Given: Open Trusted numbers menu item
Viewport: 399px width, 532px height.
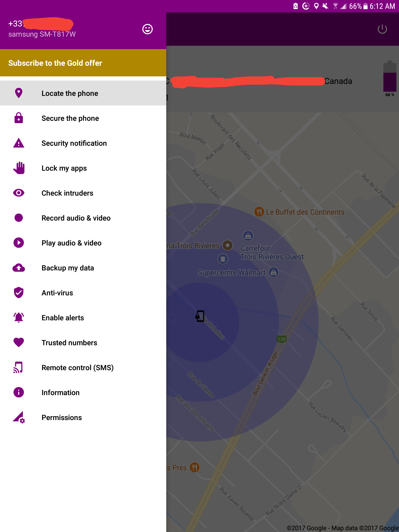Looking at the screenshot, I should coord(83,342).
